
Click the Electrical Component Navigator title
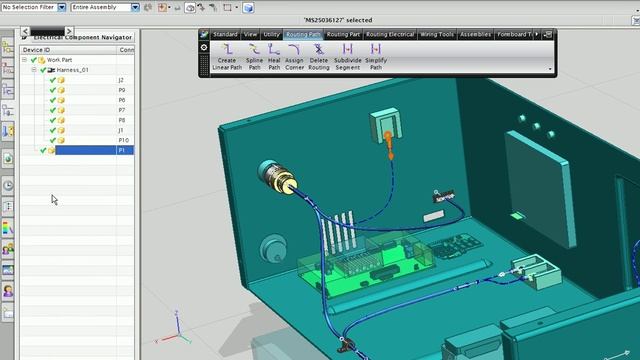point(83,38)
